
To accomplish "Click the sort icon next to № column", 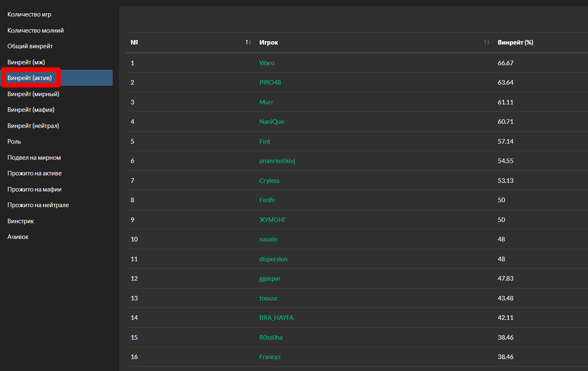I will click(x=247, y=42).
